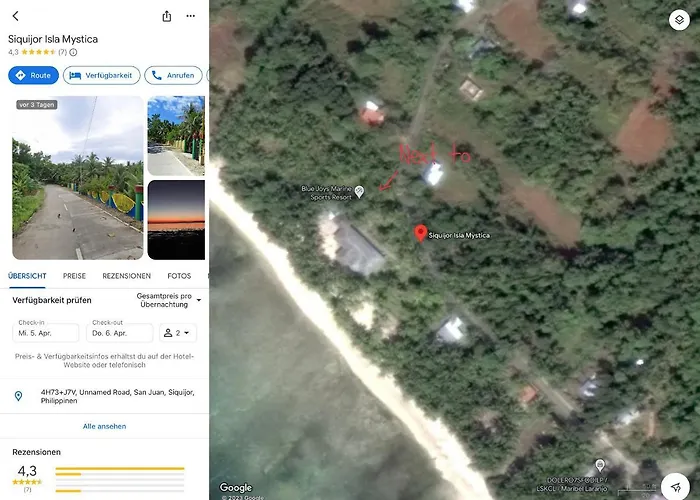This screenshot has width=700, height=500.
Task: Open the guest count dropdown
Action: tap(178, 333)
